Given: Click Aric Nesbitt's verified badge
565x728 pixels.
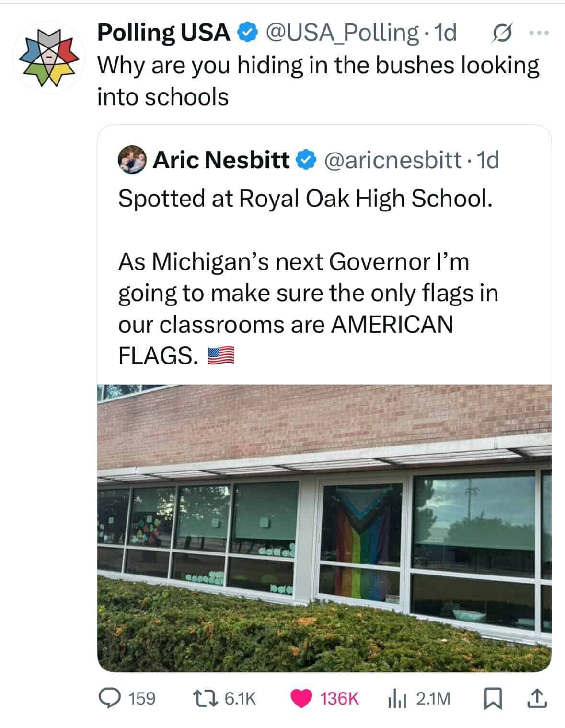Looking at the screenshot, I should [306, 160].
